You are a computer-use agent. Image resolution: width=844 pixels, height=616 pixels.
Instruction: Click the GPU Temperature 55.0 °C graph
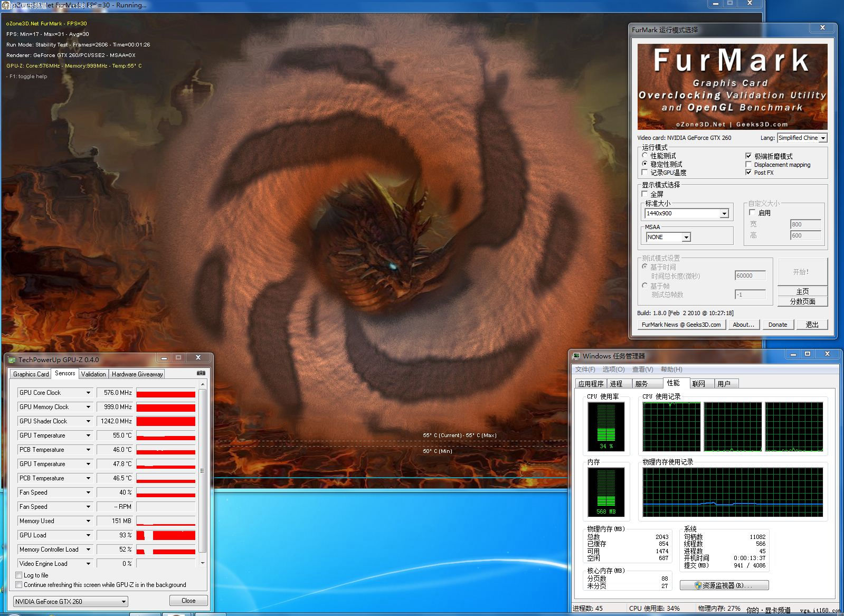click(x=166, y=435)
